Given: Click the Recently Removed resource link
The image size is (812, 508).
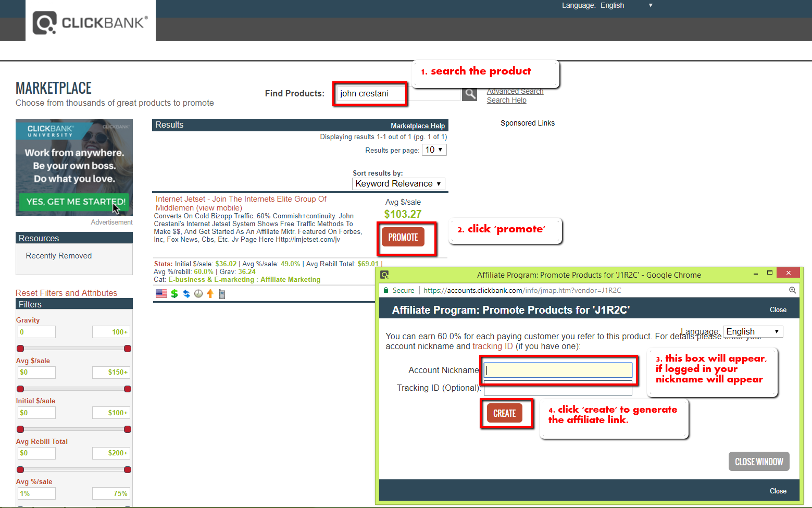Looking at the screenshot, I should pyautogui.click(x=59, y=256).
